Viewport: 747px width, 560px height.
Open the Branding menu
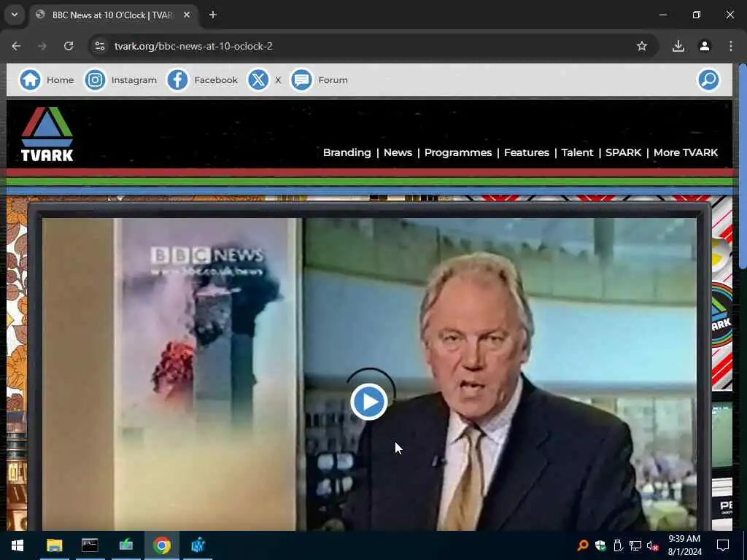click(347, 152)
